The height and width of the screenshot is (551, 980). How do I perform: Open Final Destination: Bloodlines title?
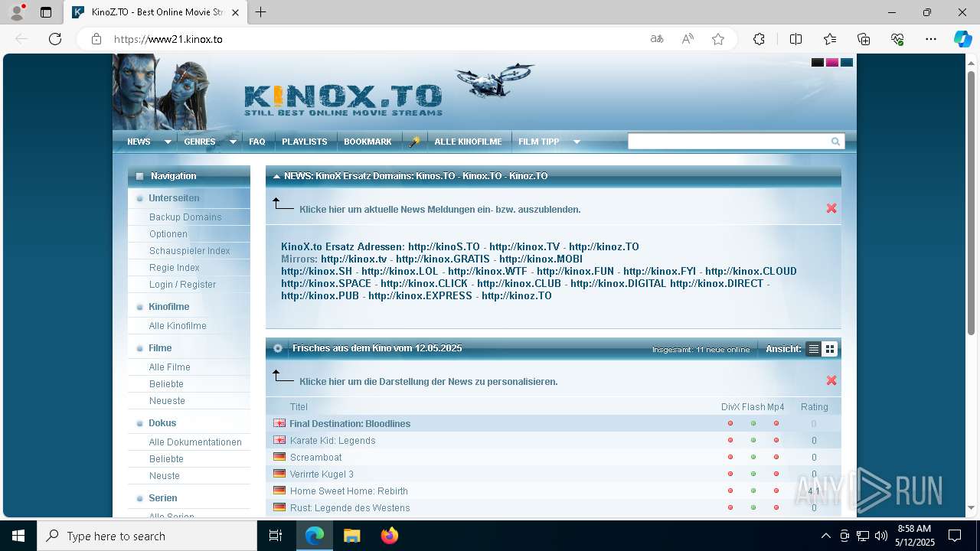point(350,424)
